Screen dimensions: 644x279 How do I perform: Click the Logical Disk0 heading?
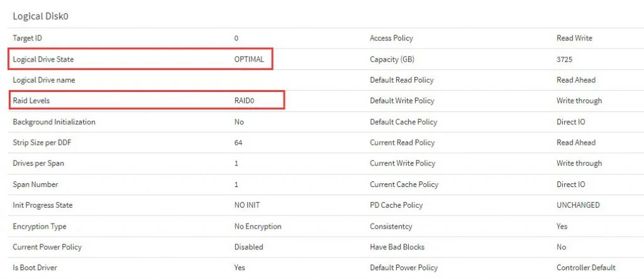click(40, 16)
